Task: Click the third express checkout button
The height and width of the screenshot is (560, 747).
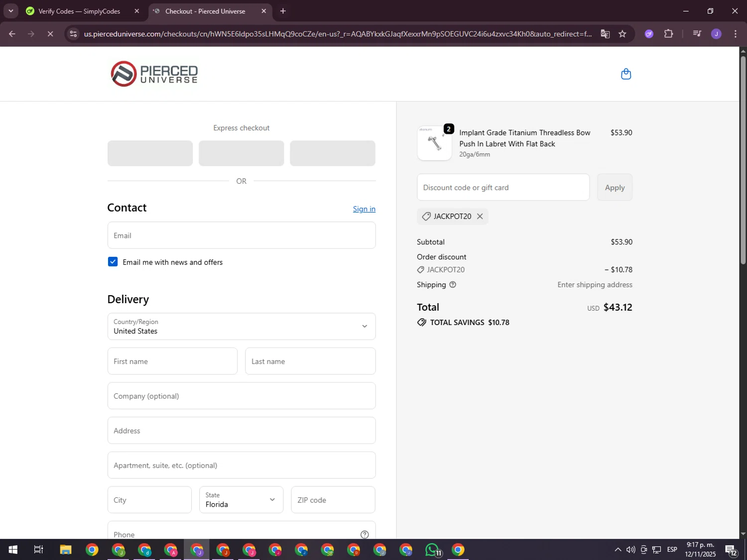Action: [x=333, y=153]
